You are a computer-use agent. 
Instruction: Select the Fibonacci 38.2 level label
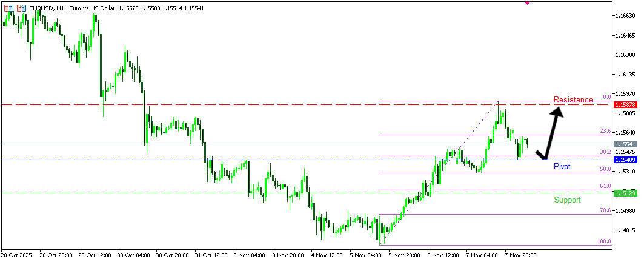(x=605, y=152)
